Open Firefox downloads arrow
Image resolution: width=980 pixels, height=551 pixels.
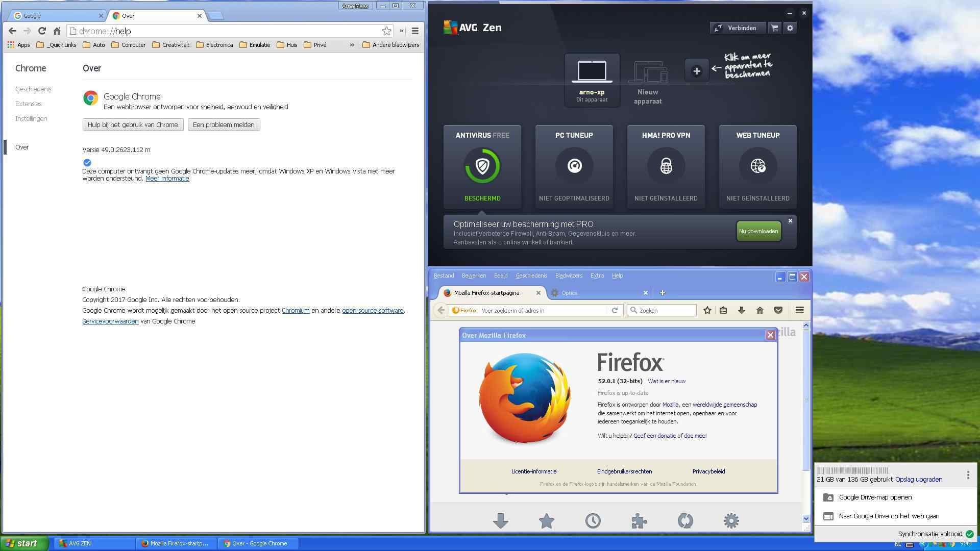point(742,310)
